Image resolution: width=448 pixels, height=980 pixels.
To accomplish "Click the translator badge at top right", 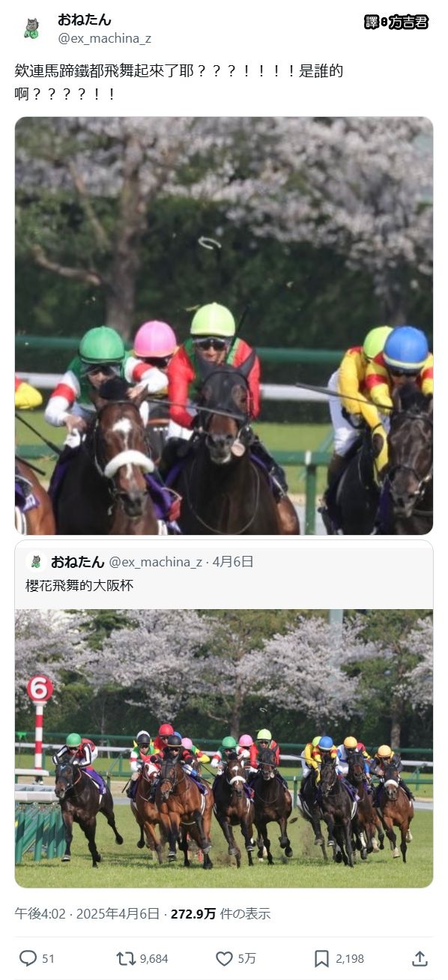I will 396,22.
